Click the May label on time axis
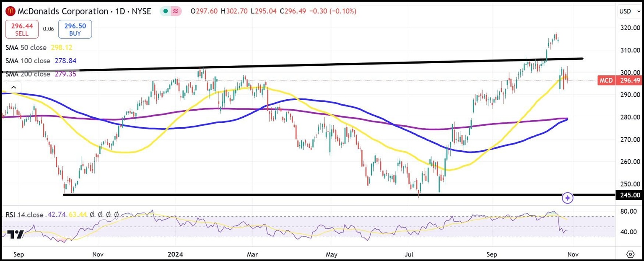The height and width of the screenshot is (261, 644). (x=332, y=254)
